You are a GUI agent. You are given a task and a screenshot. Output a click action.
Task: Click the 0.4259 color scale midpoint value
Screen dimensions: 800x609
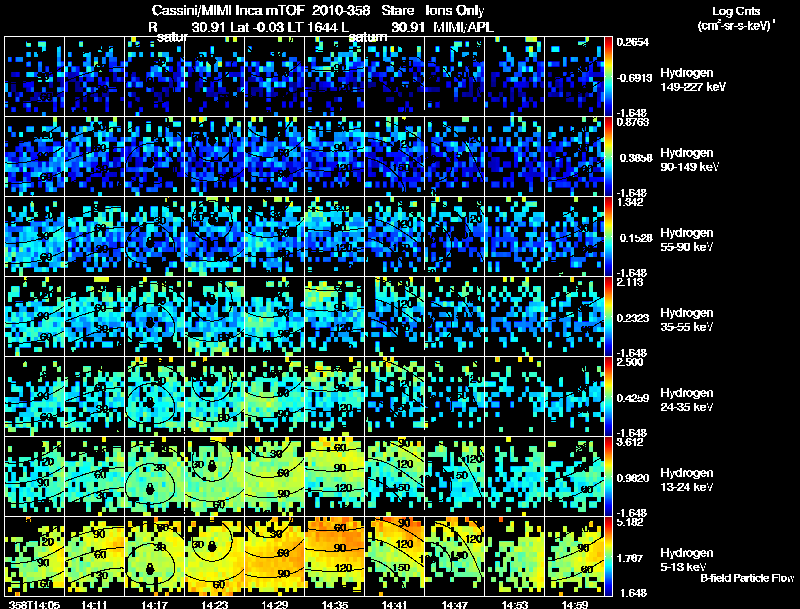point(633,398)
